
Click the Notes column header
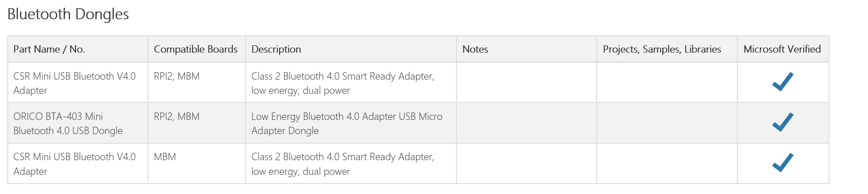click(475, 49)
